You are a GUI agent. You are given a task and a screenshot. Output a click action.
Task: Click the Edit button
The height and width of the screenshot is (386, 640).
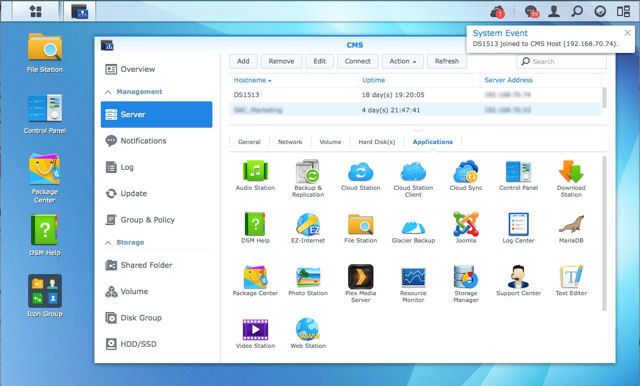[320, 61]
